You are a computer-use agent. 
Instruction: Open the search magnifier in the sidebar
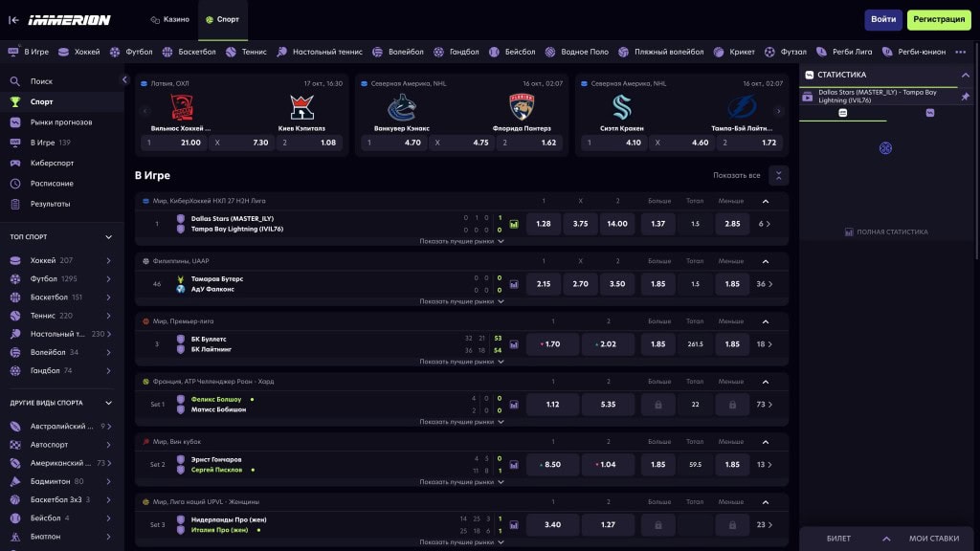pos(15,81)
